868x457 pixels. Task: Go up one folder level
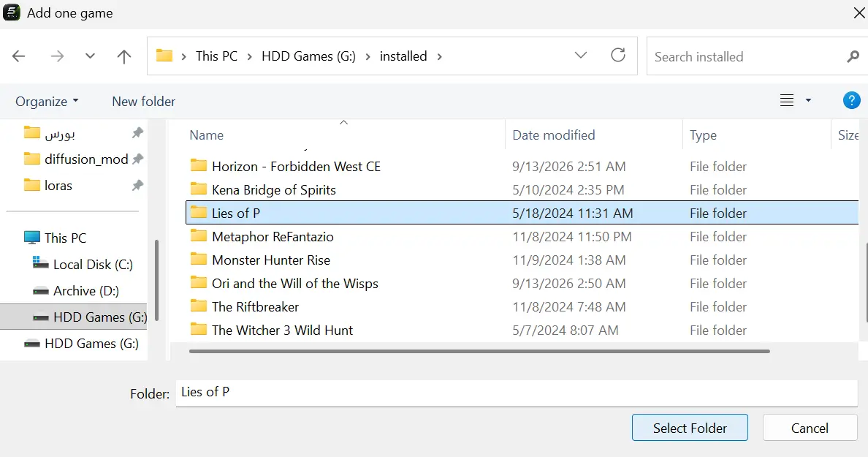[124, 56]
